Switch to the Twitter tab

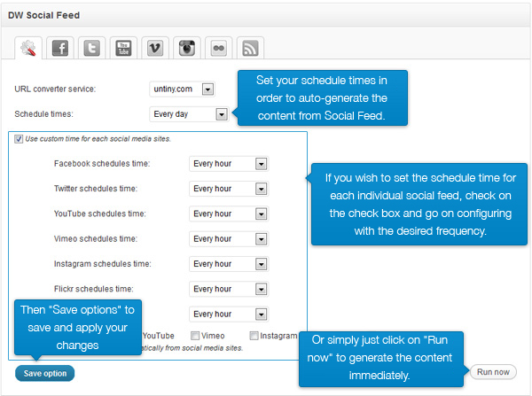92,48
